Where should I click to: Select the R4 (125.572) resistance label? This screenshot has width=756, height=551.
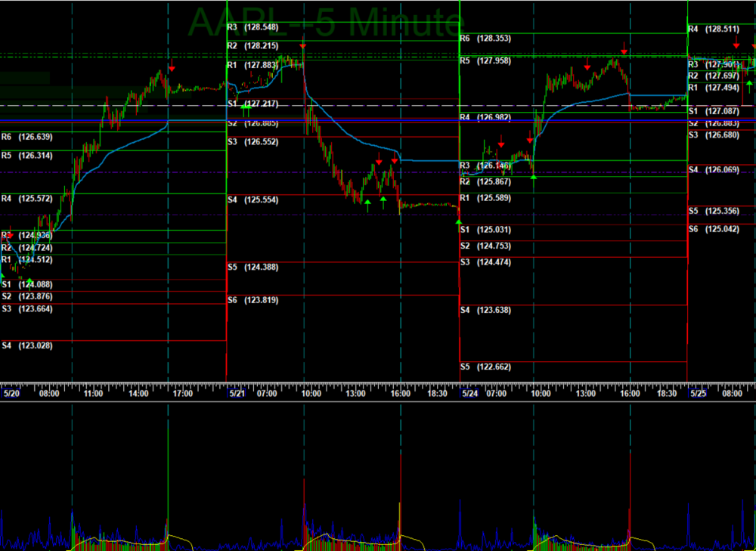pos(26,199)
